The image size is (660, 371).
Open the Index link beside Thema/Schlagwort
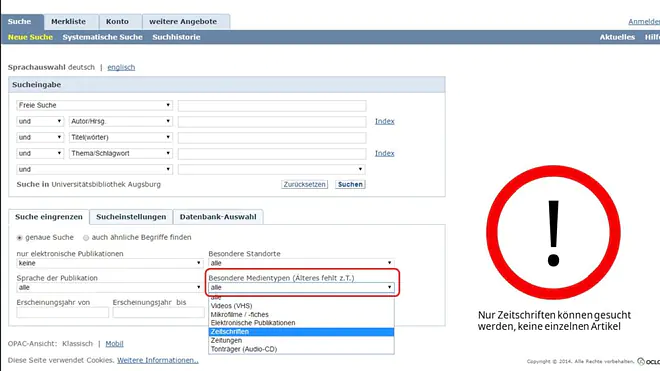pyautogui.click(x=385, y=153)
